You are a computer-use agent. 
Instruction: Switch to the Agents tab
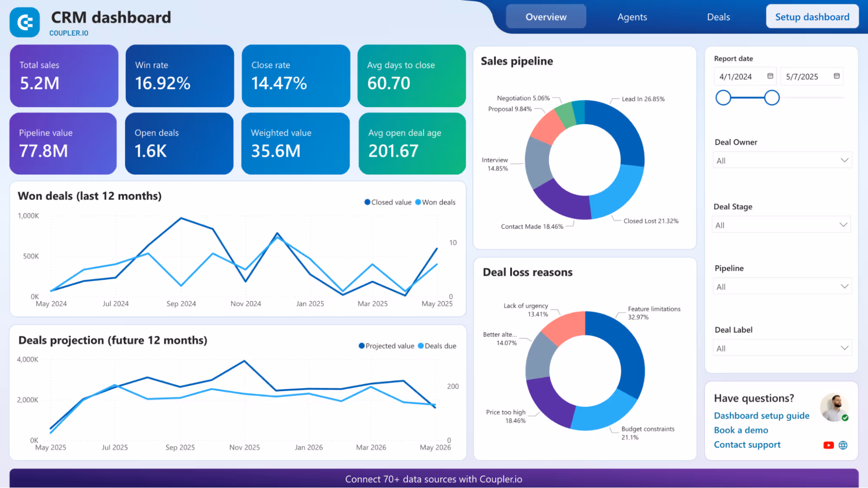tap(632, 17)
